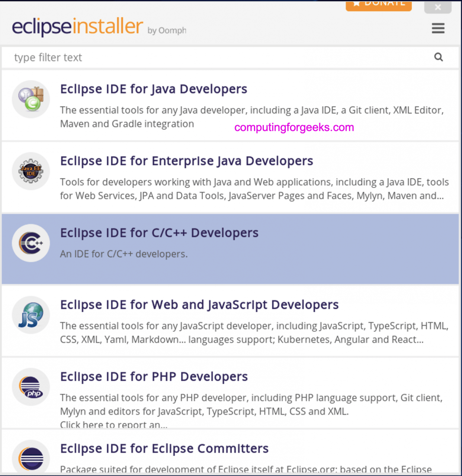Click the Java EE gear package icon
462x476 pixels.
click(31, 170)
